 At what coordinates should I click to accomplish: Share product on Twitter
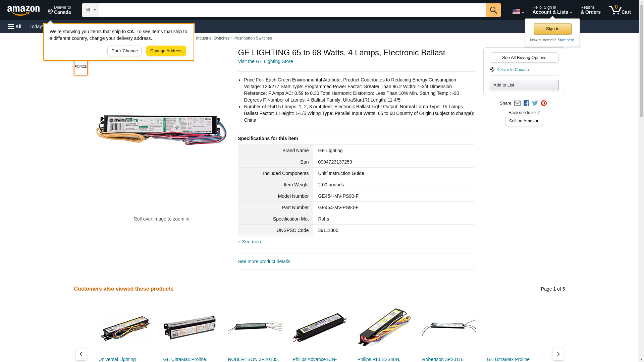535,103
